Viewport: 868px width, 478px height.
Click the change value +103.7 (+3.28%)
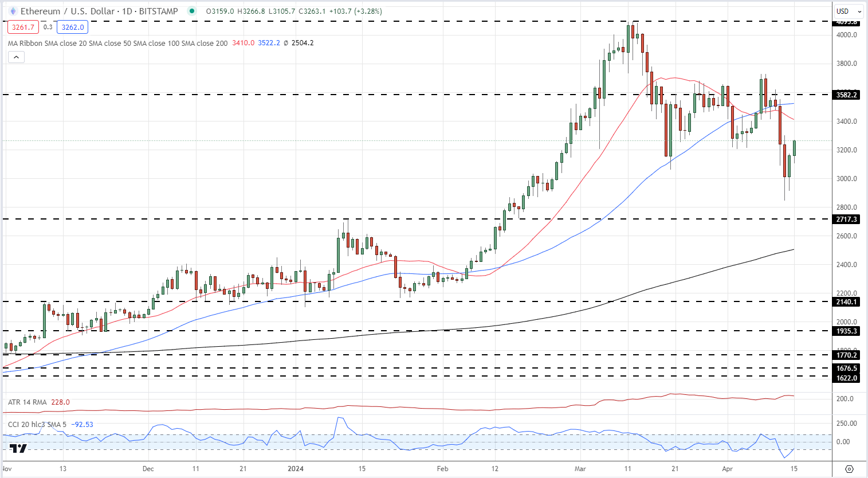point(356,11)
